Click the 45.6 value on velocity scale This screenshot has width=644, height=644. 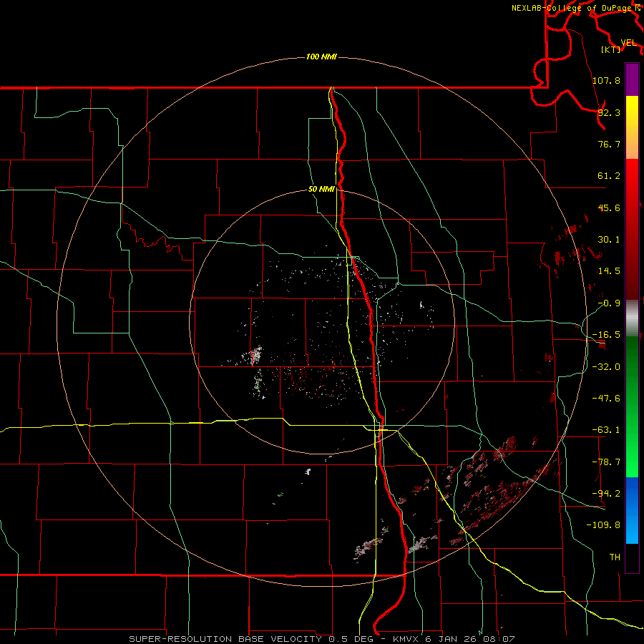coord(609,208)
